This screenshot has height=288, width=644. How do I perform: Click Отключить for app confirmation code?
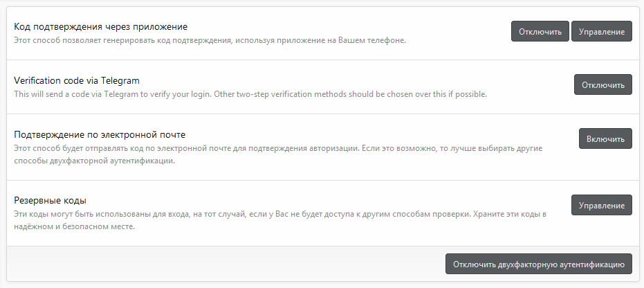[540, 32]
